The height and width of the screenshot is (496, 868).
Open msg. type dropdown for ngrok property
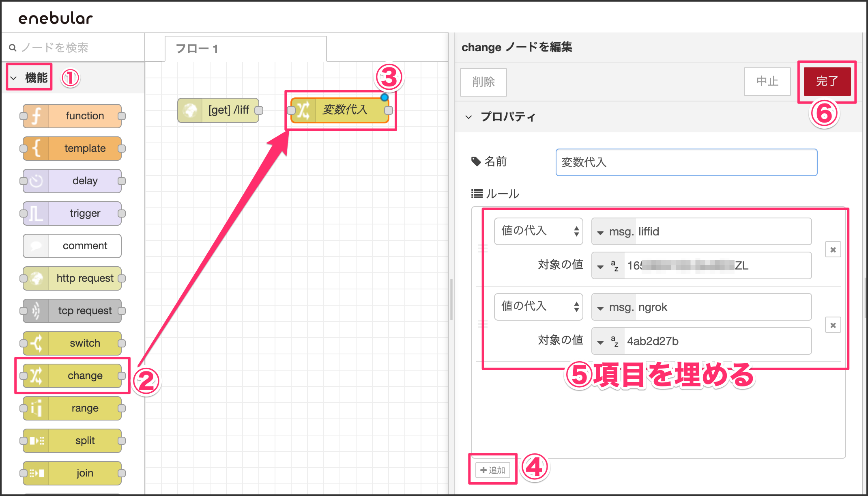[614, 307]
